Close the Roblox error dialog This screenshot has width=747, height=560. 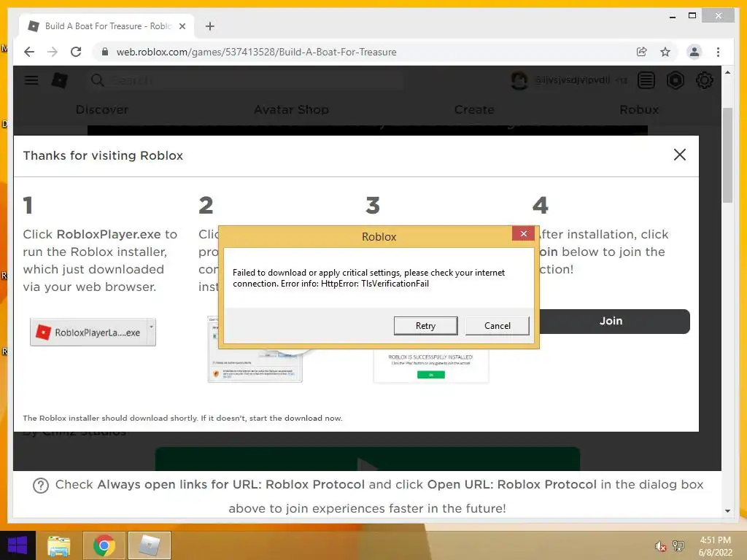[x=523, y=233]
